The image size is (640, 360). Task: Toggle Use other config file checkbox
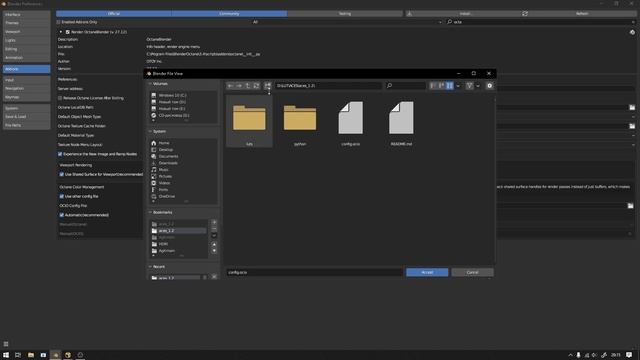(62, 196)
